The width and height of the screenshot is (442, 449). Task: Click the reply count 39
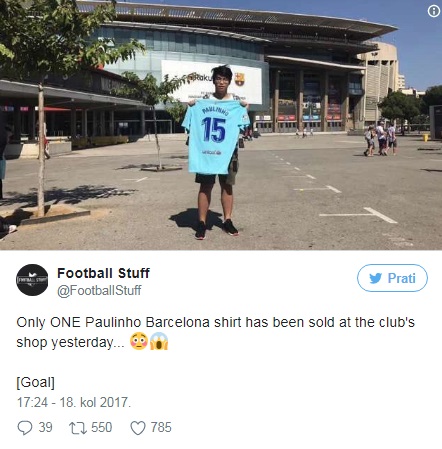pyautogui.click(x=45, y=428)
